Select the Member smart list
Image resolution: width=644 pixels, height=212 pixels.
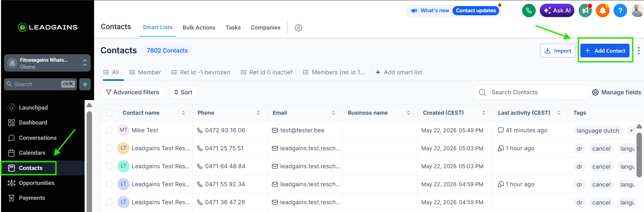click(x=145, y=72)
